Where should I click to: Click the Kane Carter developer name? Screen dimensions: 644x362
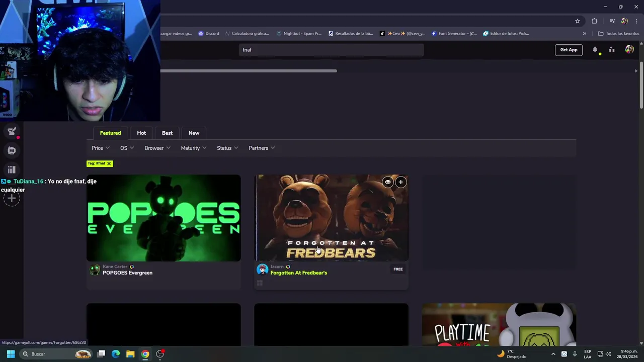[x=115, y=266]
